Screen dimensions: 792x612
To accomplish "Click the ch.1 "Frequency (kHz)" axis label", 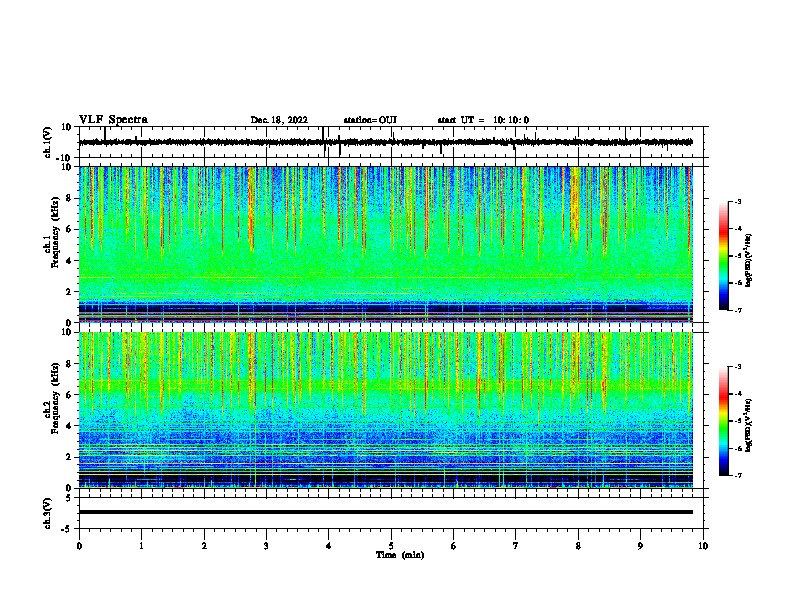I will click(55, 232).
